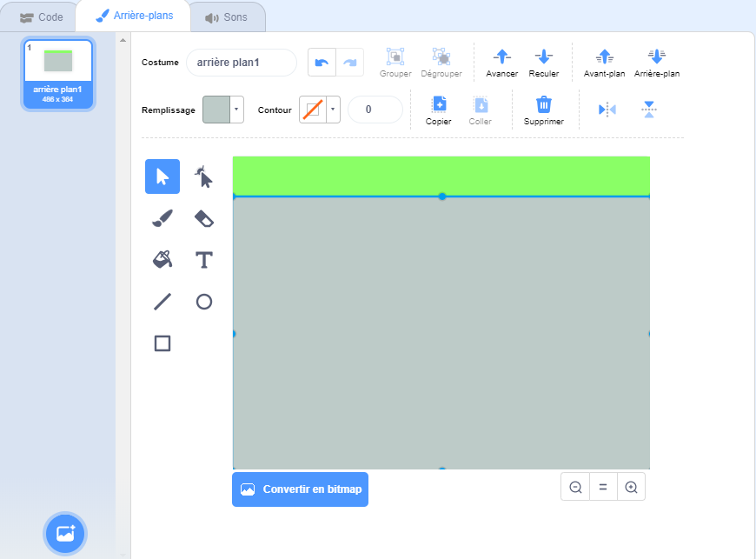Pick the Circle shape tool
The image size is (756, 559).
pos(203,302)
